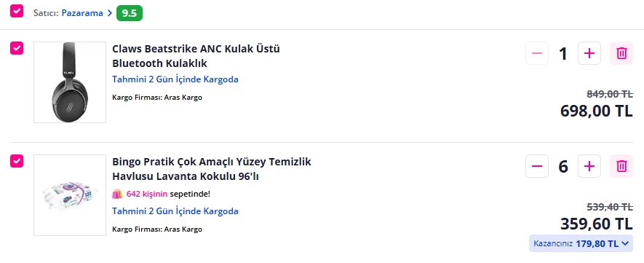Image resolution: width=644 pixels, height=263 pixels.
Task: View the headphones product thumbnail
Action: pos(70,82)
